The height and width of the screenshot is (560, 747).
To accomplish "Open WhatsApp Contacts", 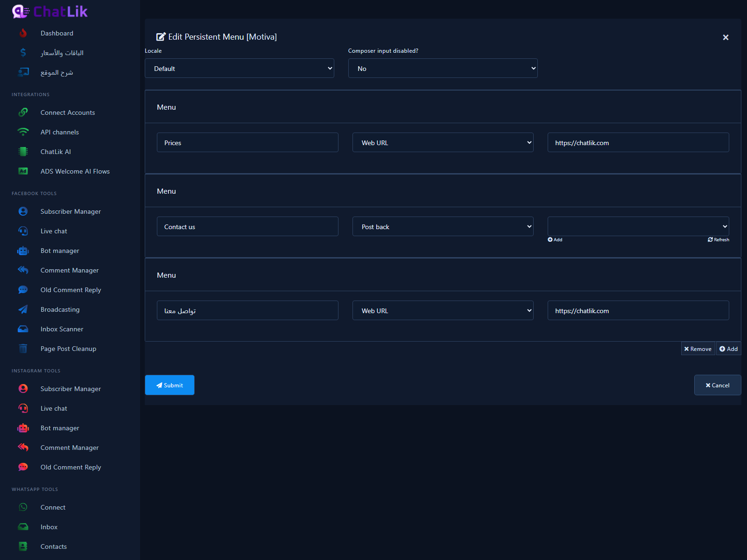I will [54, 546].
